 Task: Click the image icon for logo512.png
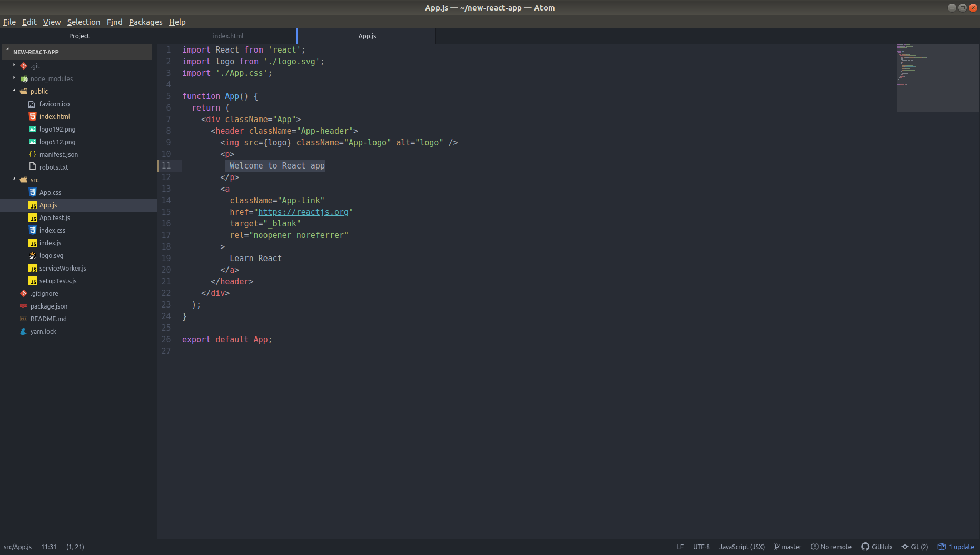pyautogui.click(x=32, y=142)
